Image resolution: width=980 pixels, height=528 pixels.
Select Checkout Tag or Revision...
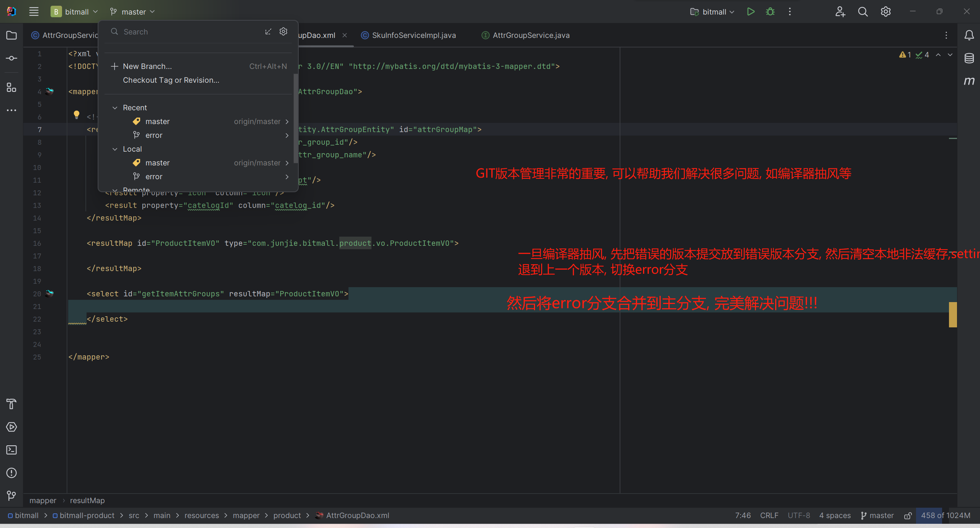198,80
